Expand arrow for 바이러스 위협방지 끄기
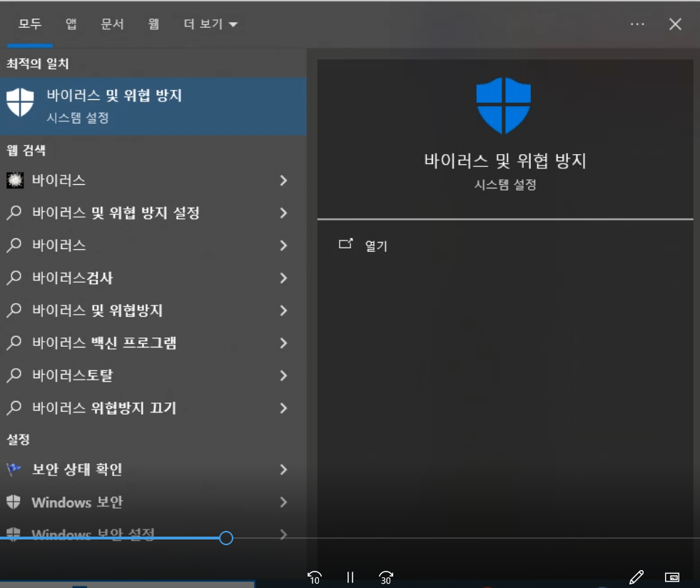Screen dimensions: 700x588 click(x=283, y=408)
